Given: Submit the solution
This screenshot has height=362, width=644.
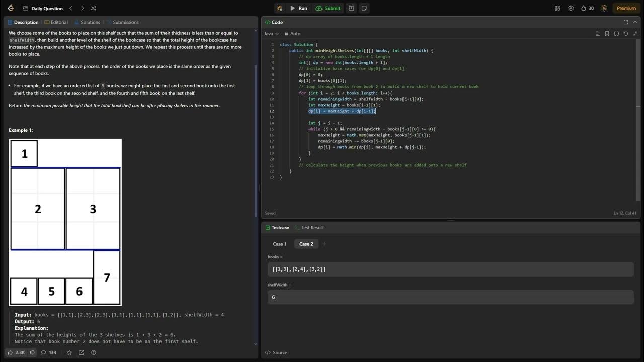Looking at the screenshot, I should click(328, 8).
